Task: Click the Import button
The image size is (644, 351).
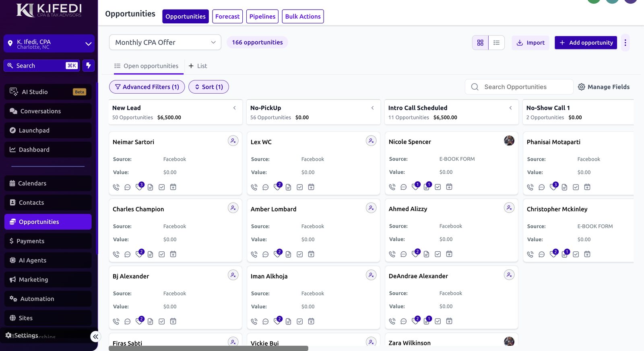Action: 530,43
